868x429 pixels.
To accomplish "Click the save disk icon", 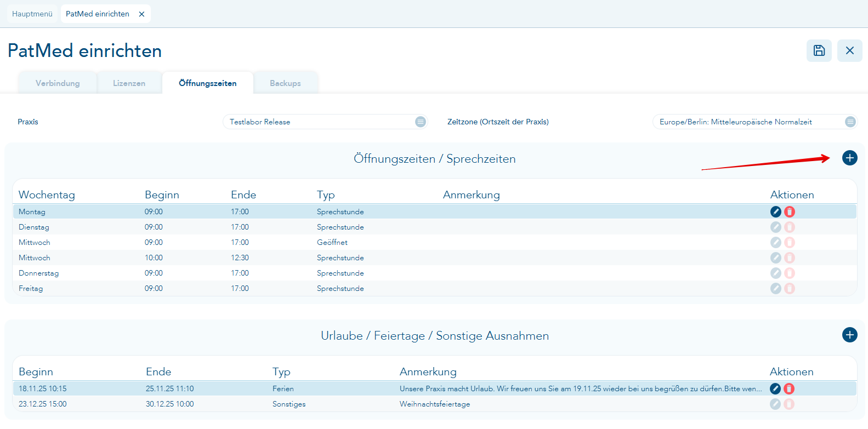I will pyautogui.click(x=819, y=50).
